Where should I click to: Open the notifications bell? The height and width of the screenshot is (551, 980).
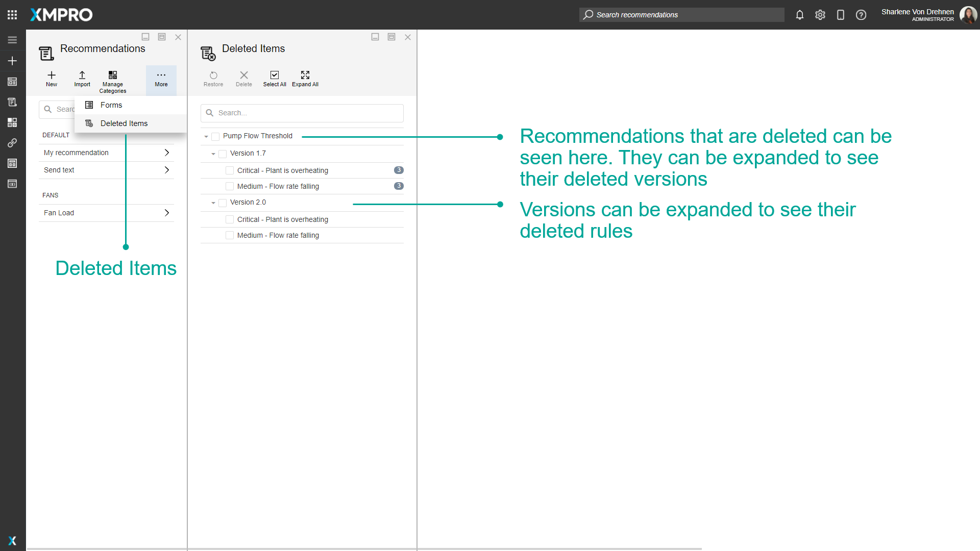click(800, 15)
